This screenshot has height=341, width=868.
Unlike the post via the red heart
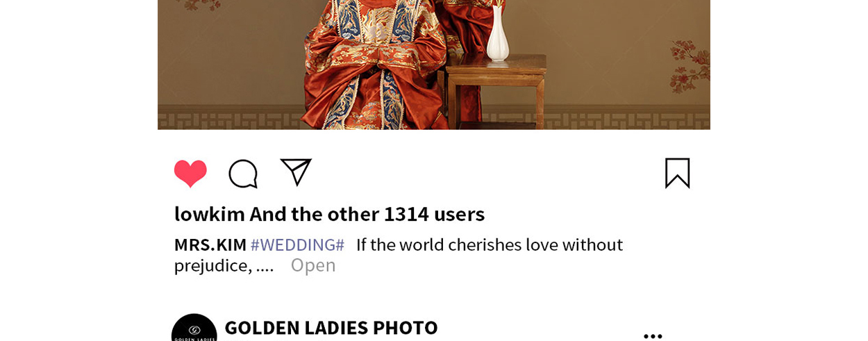pyautogui.click(x=190, y=174)
